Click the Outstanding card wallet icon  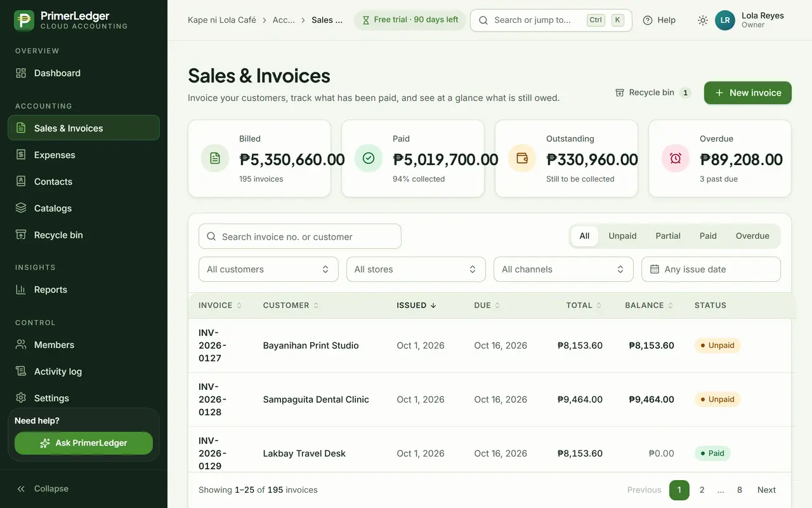pos(522,158)
